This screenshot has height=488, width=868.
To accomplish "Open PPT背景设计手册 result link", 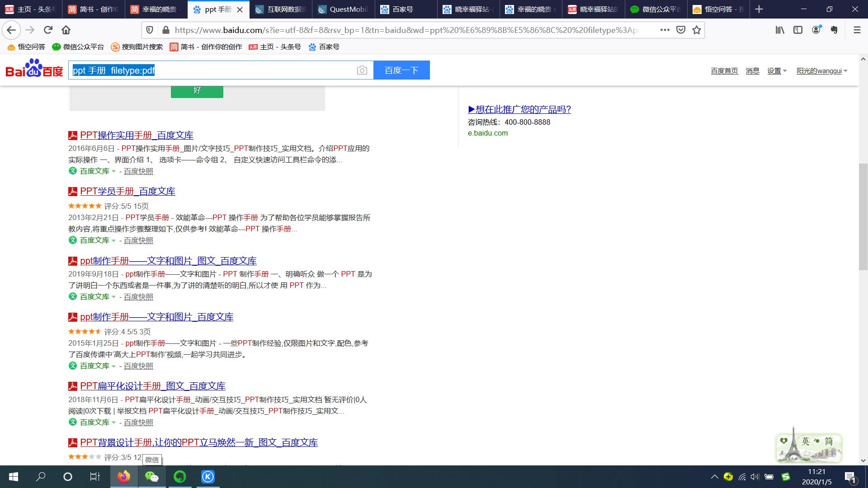I will click(x=199, y=442).
